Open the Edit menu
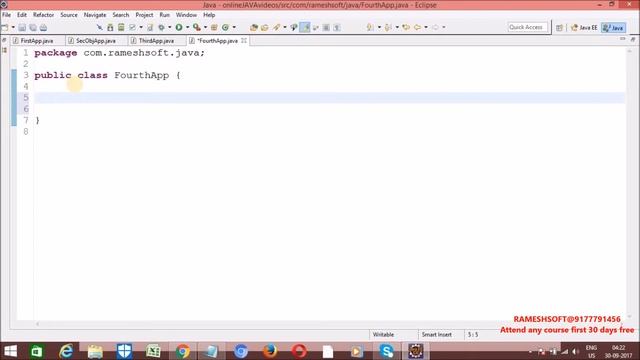640x360 pixels. coord(22,15)
